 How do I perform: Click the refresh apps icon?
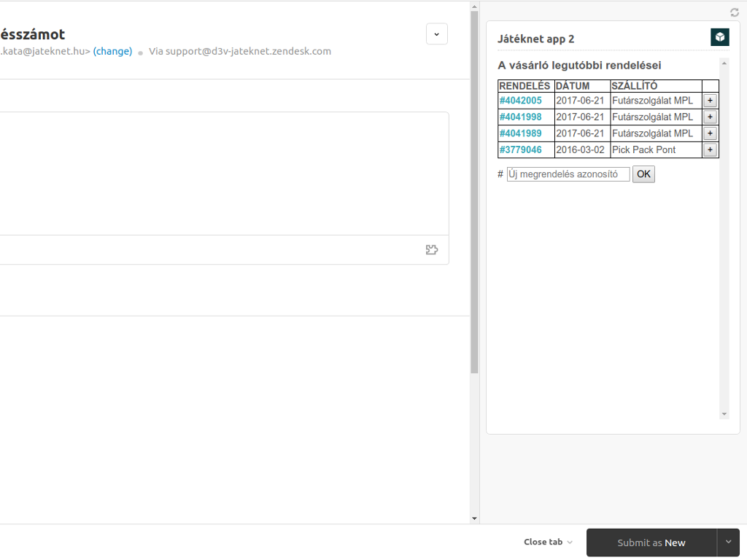pyautogui.click(x=735, y=12)
